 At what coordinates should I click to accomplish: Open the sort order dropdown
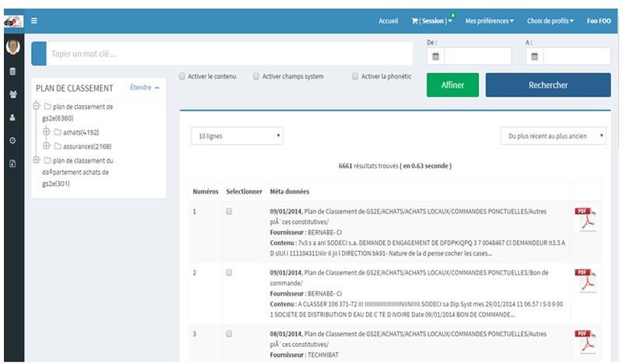click(554, 136)
